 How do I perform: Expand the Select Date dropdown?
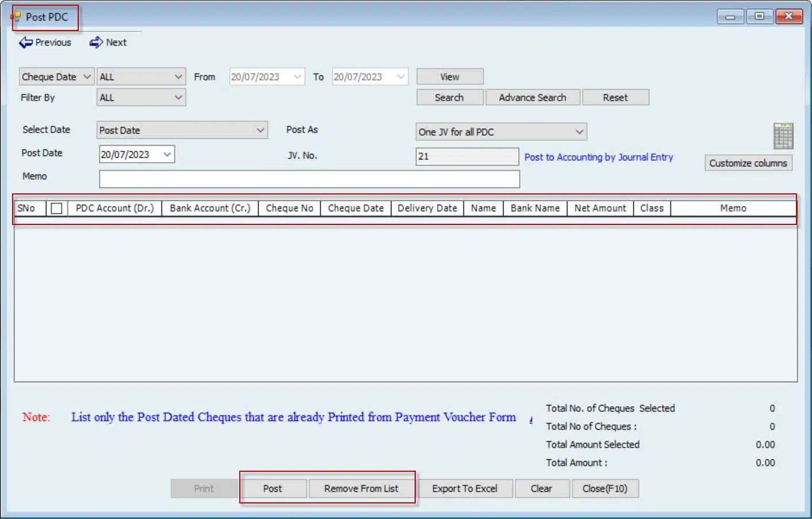coord(182,131)
